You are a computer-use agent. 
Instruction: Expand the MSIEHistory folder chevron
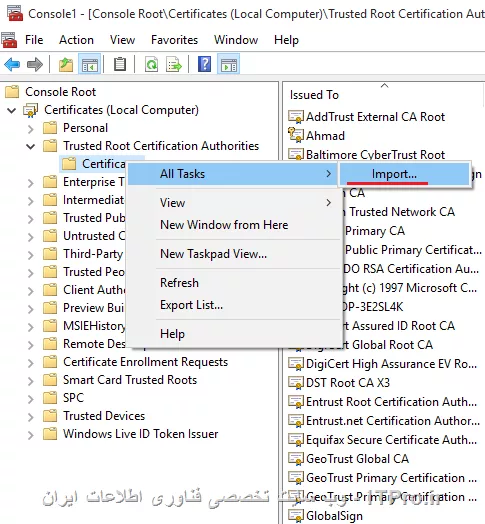(x=31, y=326)
